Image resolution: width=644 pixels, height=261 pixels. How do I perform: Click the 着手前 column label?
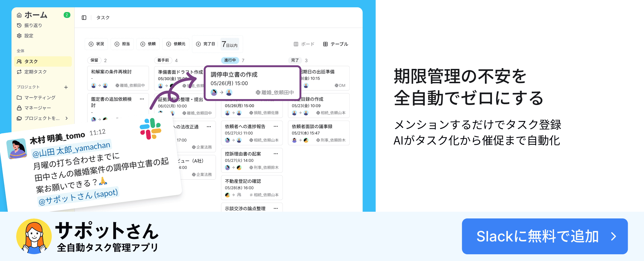coord(163,60)
